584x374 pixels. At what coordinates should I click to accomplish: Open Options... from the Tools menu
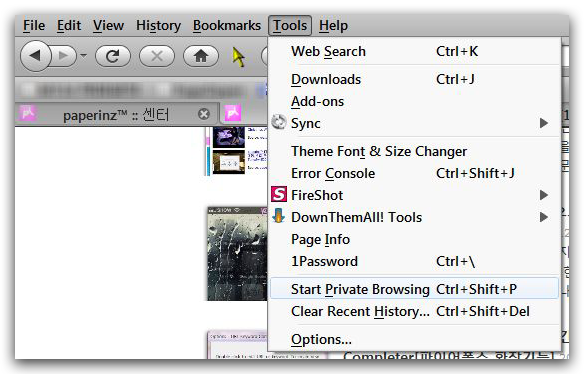pos(414,339)
